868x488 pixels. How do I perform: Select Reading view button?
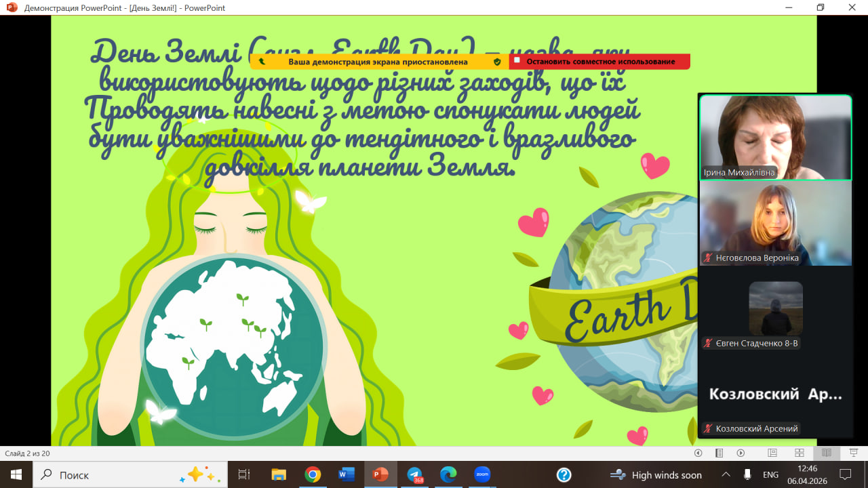(826, 453)
